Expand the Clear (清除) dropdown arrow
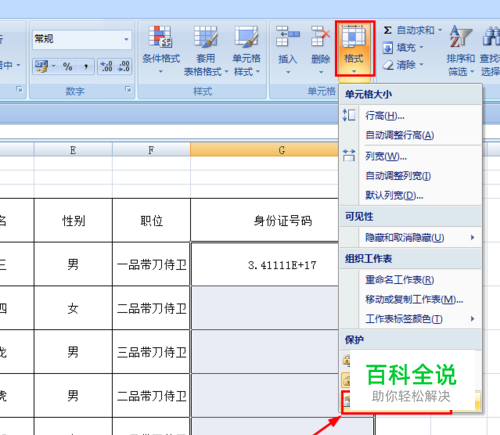The height and width of the screenshot is (435, 500). (421, 64)
